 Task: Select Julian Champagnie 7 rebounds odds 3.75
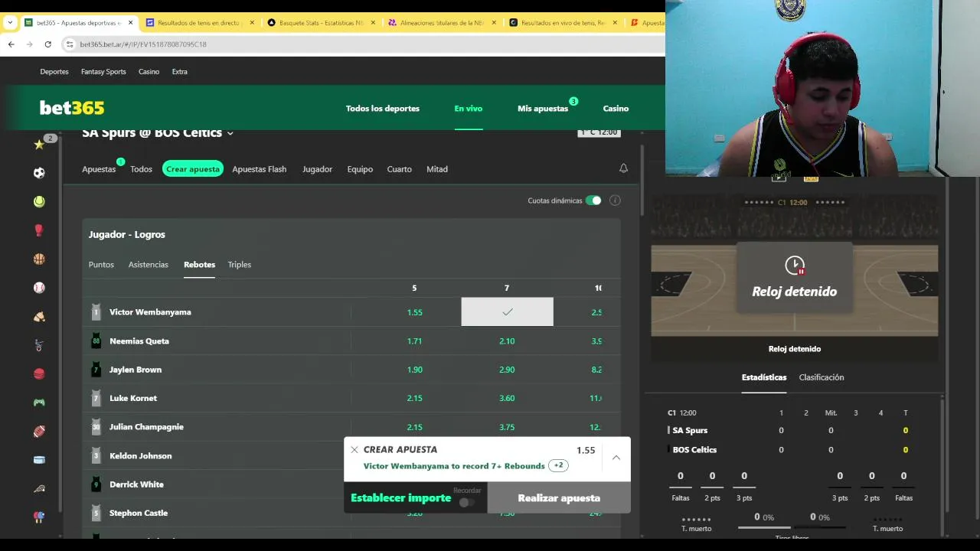(507, 427)
